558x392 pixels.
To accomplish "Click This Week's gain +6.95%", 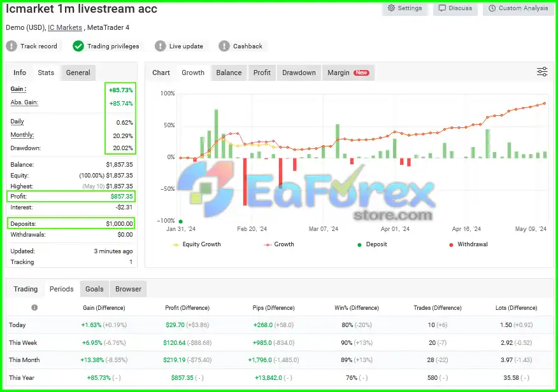I will [92, 342].
